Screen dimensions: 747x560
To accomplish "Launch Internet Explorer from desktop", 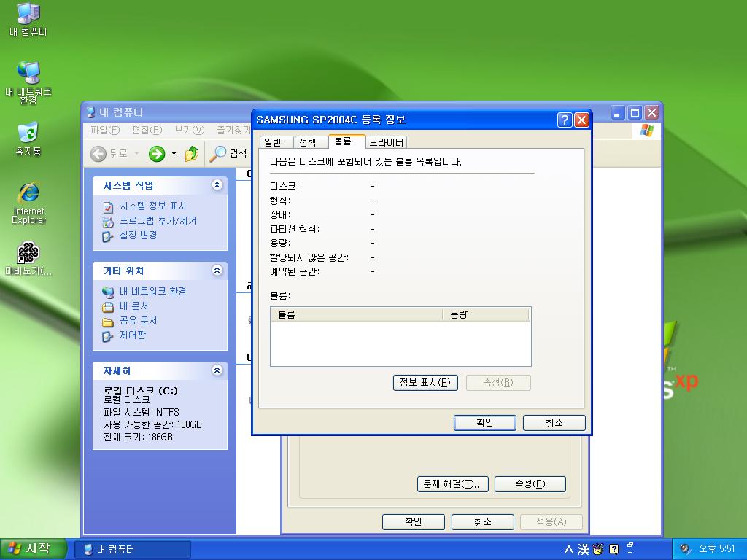I will 28,203.
